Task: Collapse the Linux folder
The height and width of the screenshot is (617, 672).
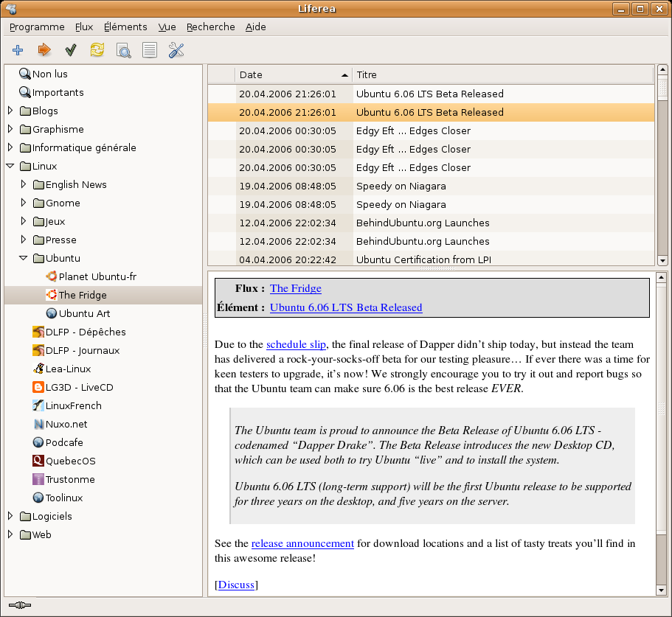Action: tap(10, 166)
